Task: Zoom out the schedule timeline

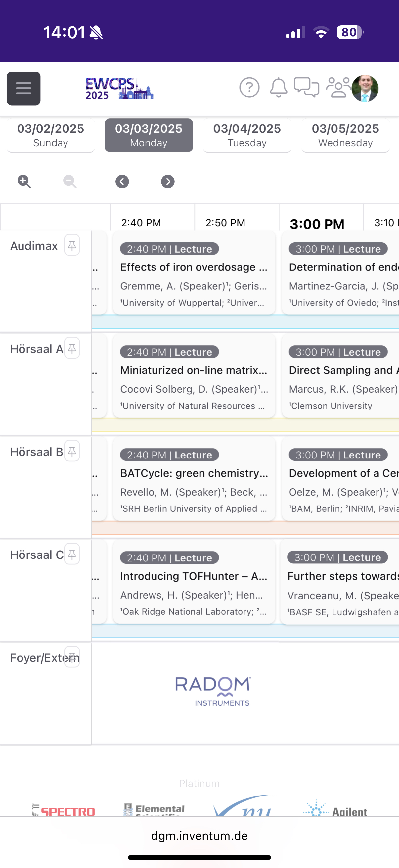Action: (70, 182)
